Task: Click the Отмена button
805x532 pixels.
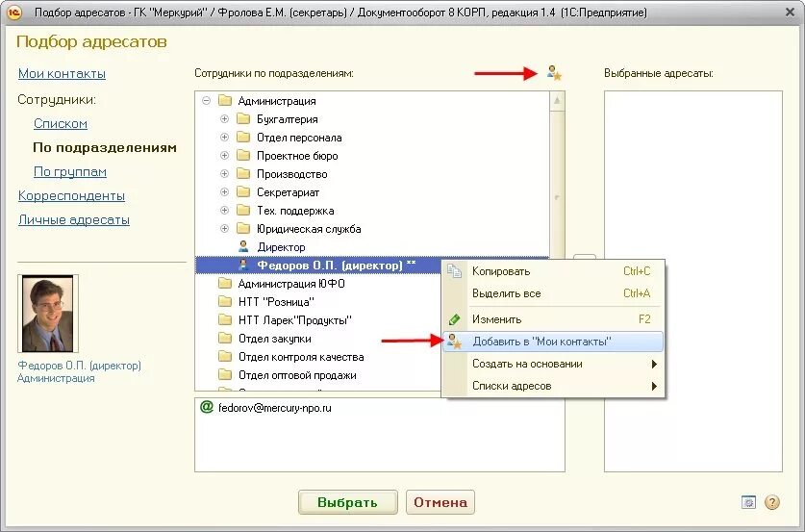Action: pyautogui.click(x=440, y=502)
